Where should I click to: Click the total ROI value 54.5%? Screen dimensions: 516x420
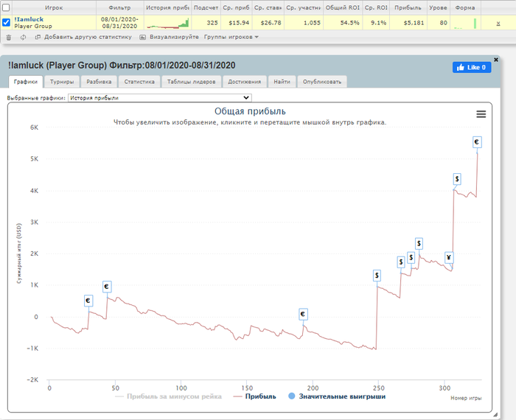[350, 23]
